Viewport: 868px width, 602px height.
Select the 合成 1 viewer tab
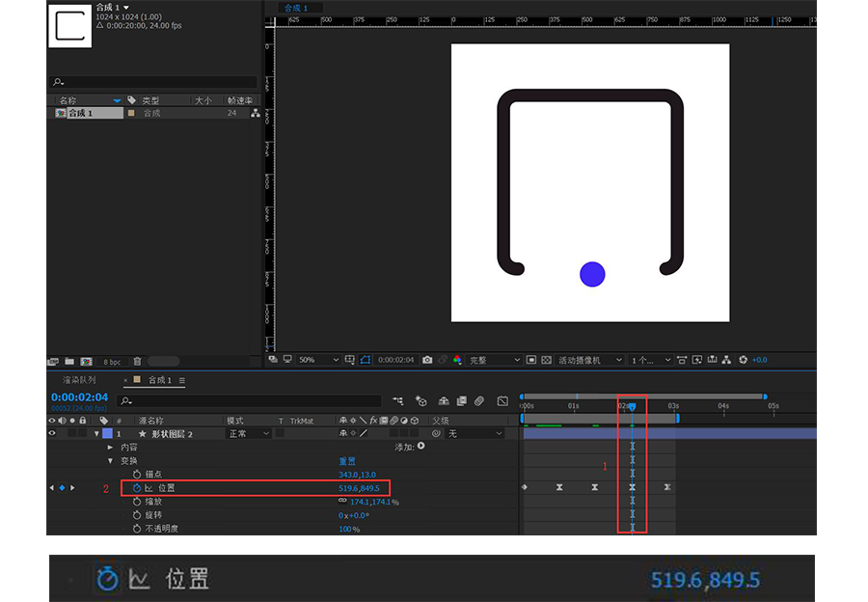point(295,8)
